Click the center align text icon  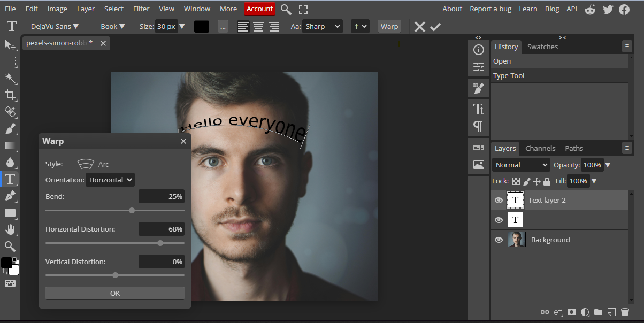(258, 27)
